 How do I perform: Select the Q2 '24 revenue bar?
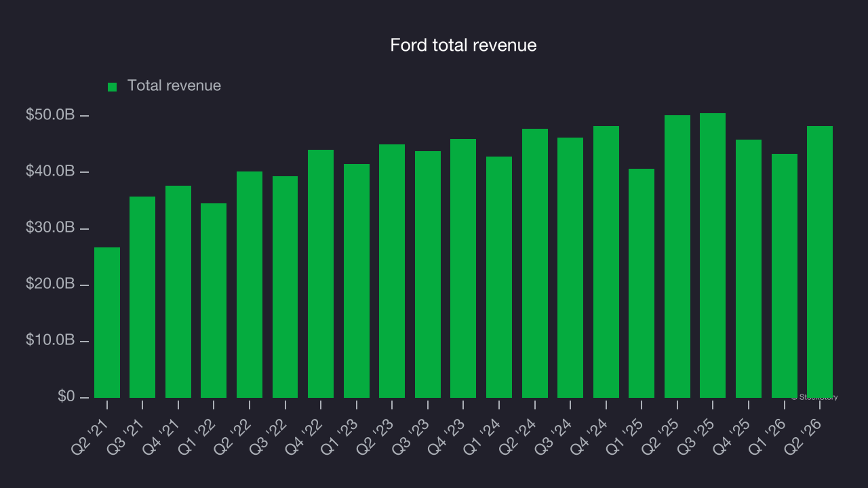535,263
